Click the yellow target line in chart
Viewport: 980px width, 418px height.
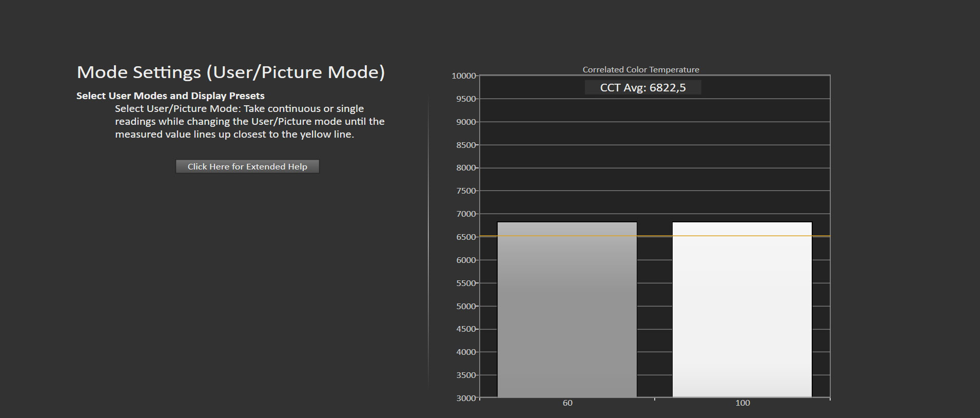pos(654,236)
